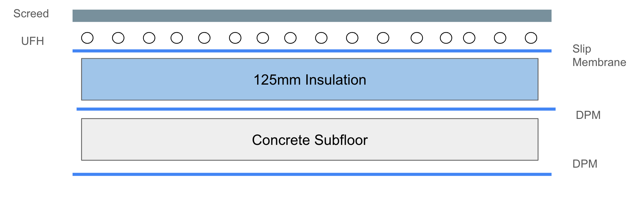Click the fourth UFH pipe circle from left
The image size is (644, 200).
177,38
